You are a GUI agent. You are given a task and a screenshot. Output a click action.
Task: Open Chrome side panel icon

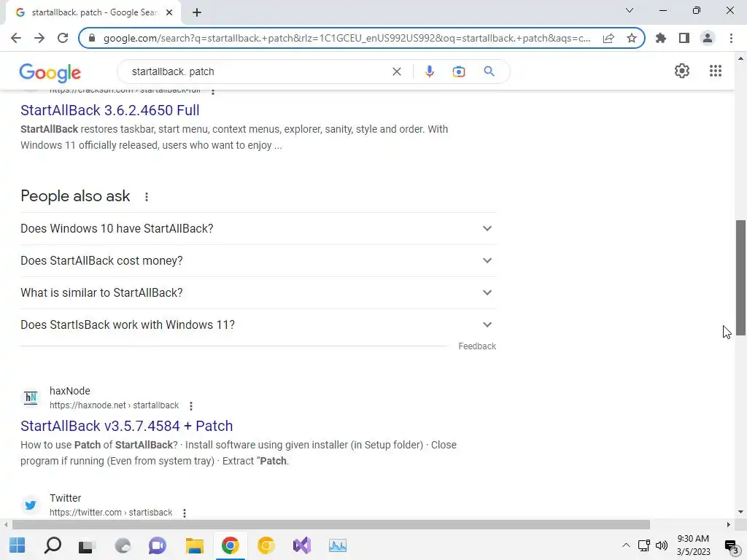(684, 38)
